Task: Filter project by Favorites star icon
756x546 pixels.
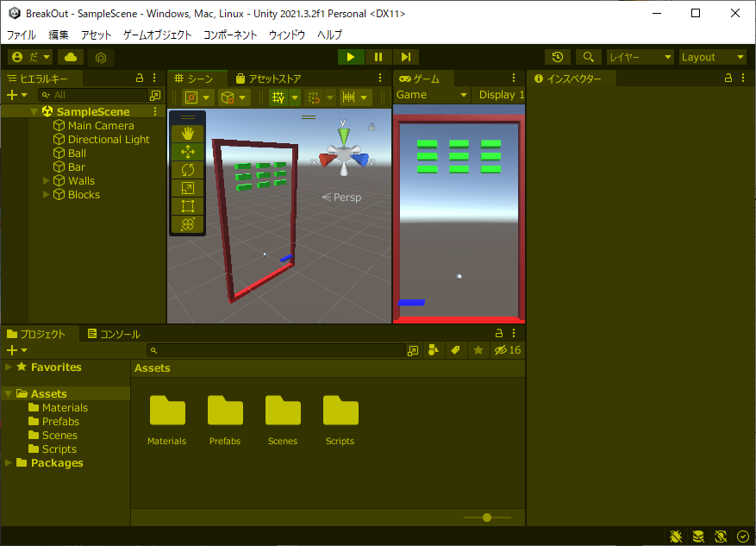Action: pyautogui.click(x=478, y=350)
